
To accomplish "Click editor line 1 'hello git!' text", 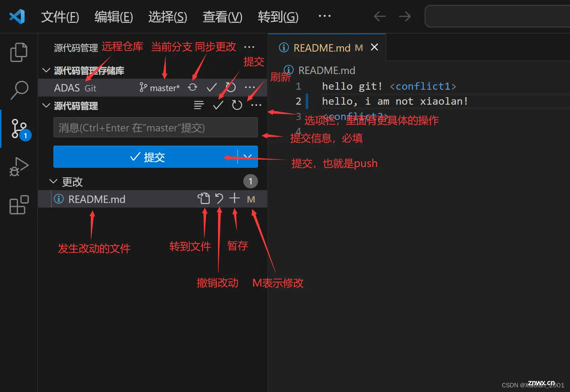I will coord(352,86).
